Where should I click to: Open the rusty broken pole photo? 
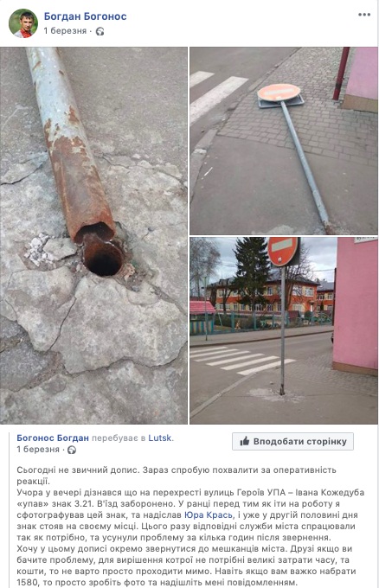point(93,235)
